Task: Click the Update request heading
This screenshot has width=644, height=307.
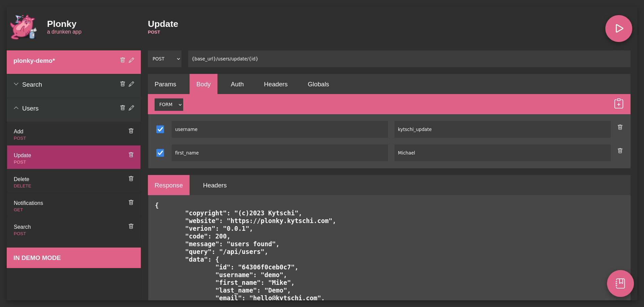Action: click(x=163, y=24)
